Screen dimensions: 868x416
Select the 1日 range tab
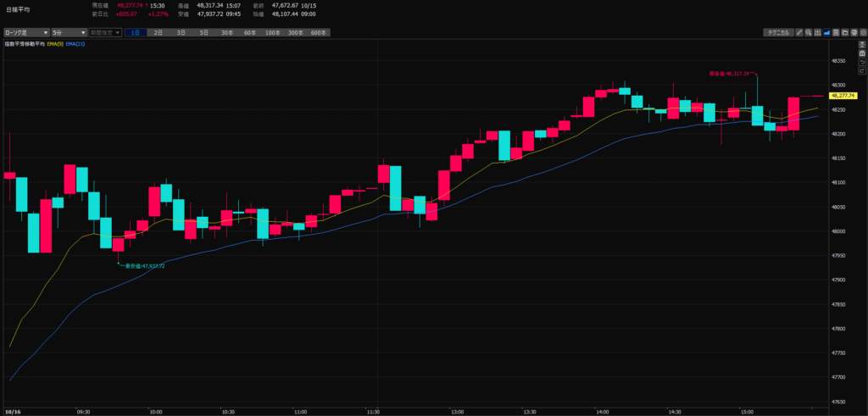pyautogui.click(x=136, y=32)
